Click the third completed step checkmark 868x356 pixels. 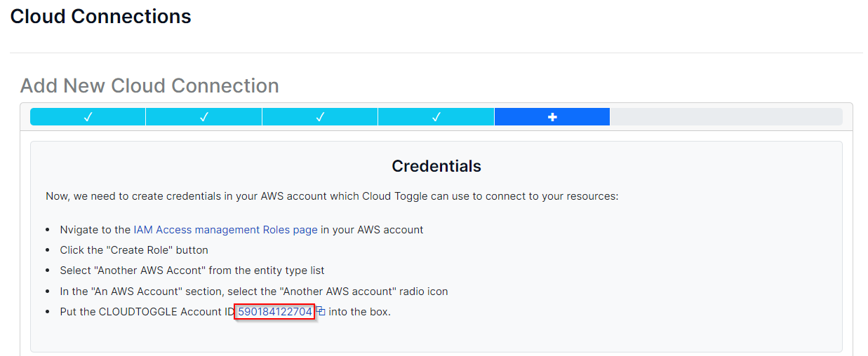pyautogui.click(x=320, y=117)
